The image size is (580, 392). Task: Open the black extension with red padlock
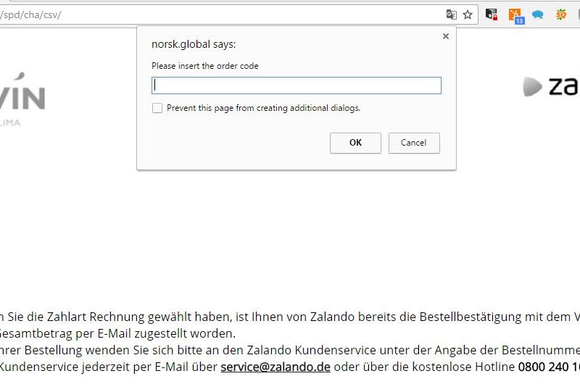pyautogui.click(x=492, y=14)
